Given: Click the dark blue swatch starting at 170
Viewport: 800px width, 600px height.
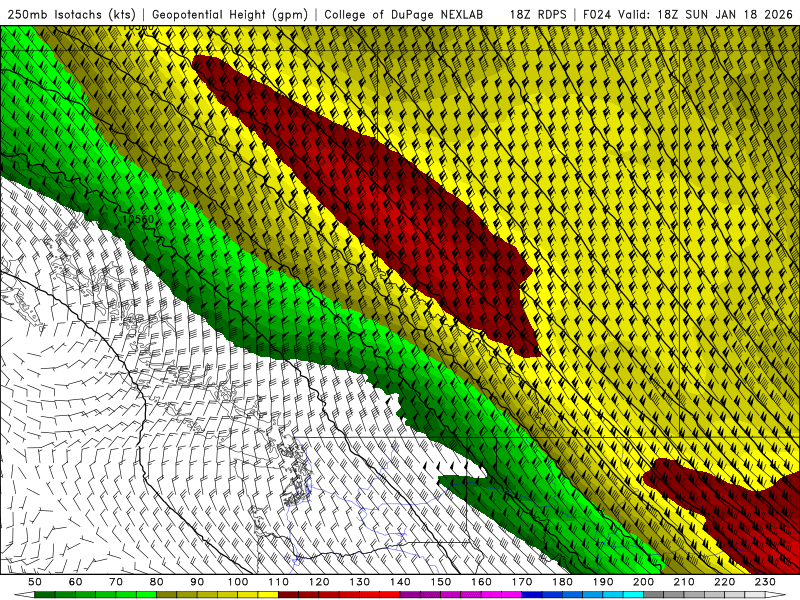Looking at the screenshot, I should 532,595.
